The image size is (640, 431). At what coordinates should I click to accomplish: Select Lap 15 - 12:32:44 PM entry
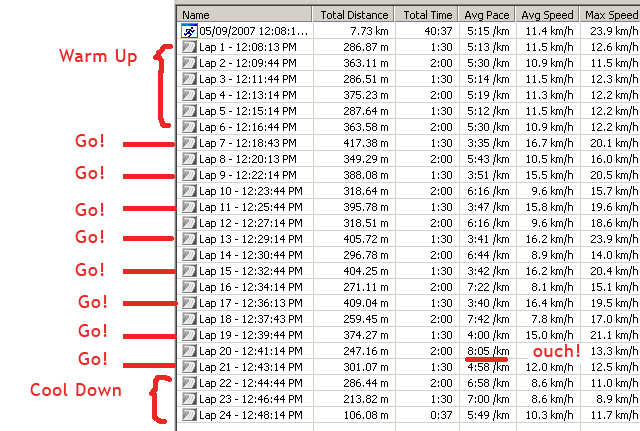[251, 271]
